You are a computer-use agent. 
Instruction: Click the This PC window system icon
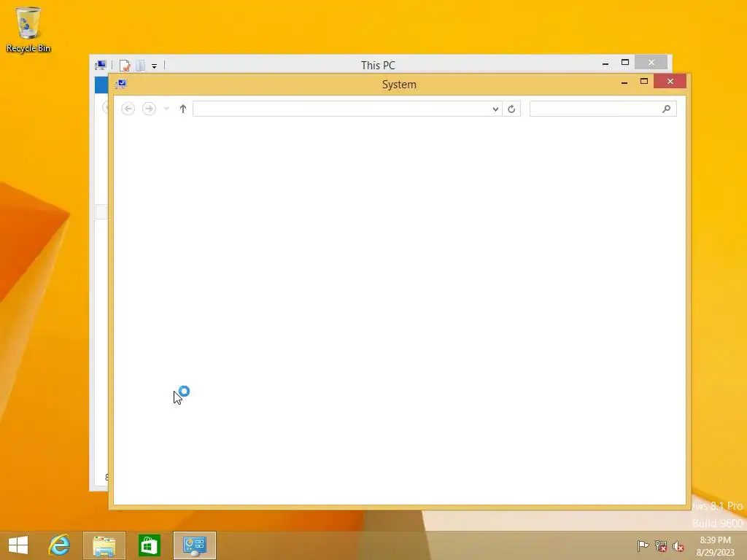point(101,65)
